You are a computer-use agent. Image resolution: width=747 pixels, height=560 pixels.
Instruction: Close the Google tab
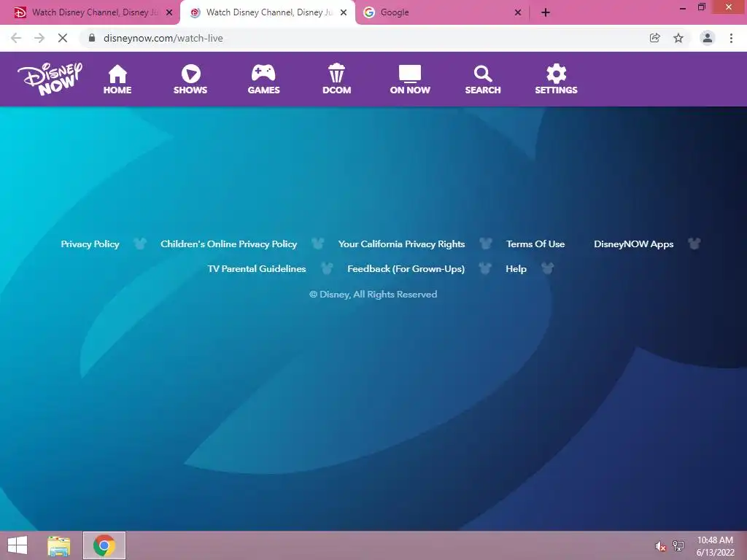tap(518, 12)
